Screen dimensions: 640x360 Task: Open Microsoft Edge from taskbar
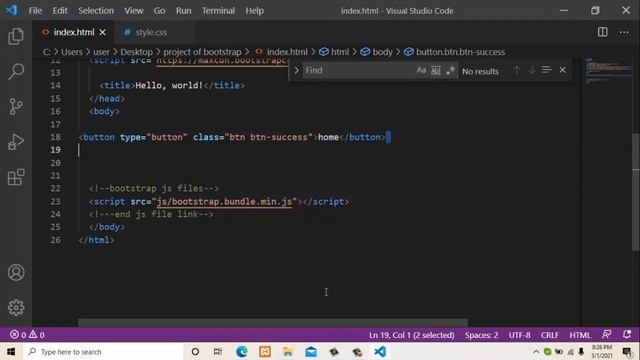click(242, 351)
